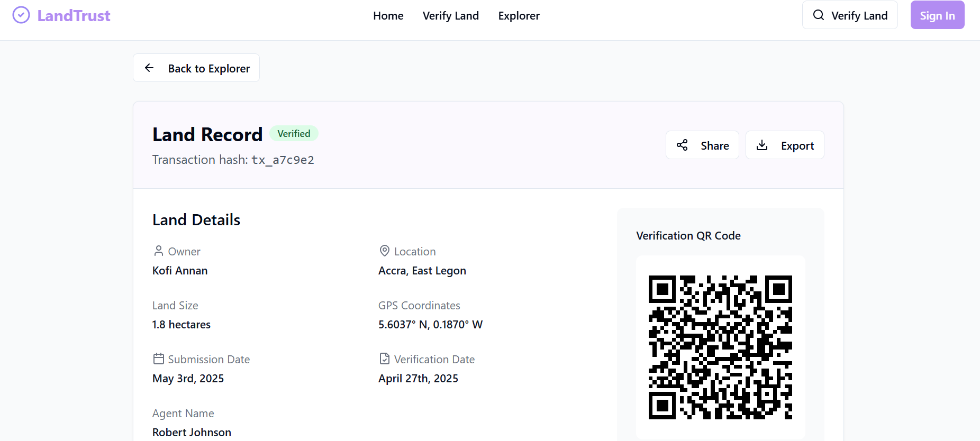
Task: Open Verify Land in the navigation menu
Action: click(x=451, y=16)
